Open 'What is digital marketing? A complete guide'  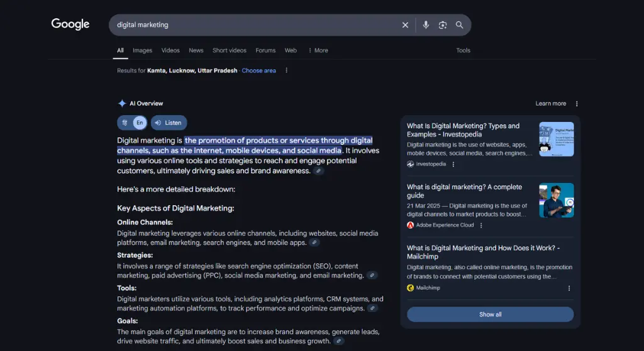coord(465,191)
